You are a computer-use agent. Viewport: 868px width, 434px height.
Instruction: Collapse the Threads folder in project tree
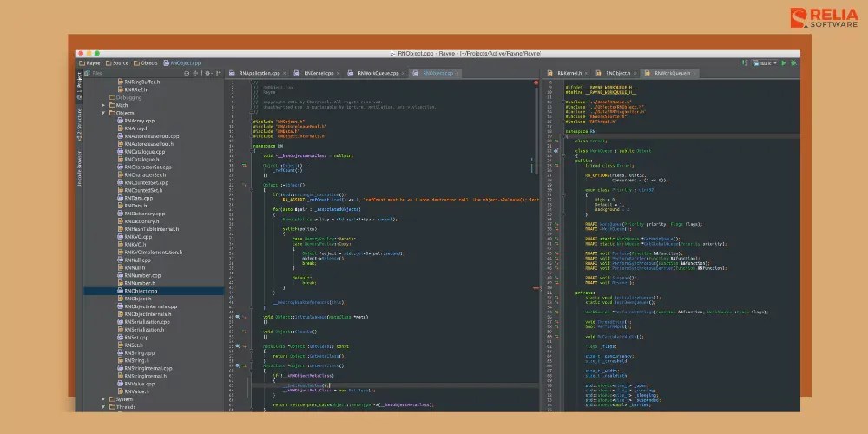click(103, 407)
